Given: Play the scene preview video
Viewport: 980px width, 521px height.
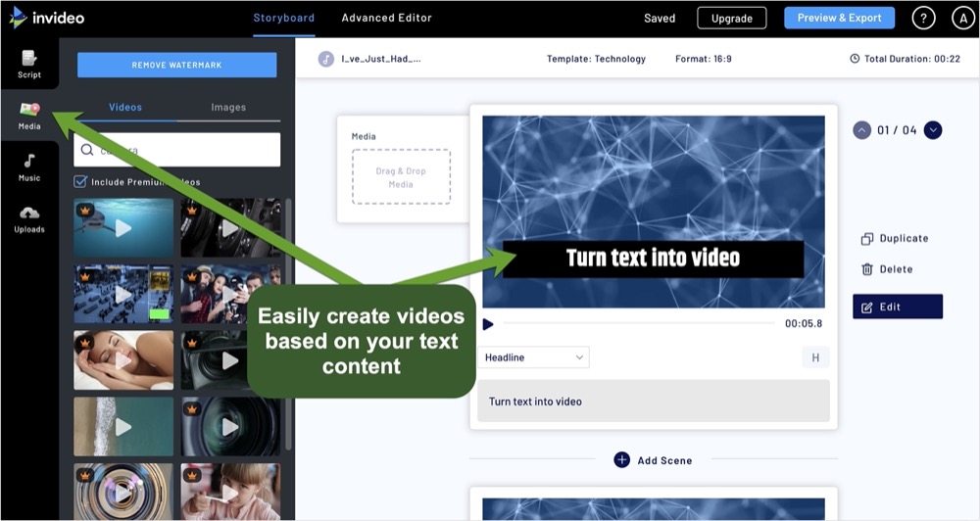Looking at the screenshot, I should tap(488, 324).
